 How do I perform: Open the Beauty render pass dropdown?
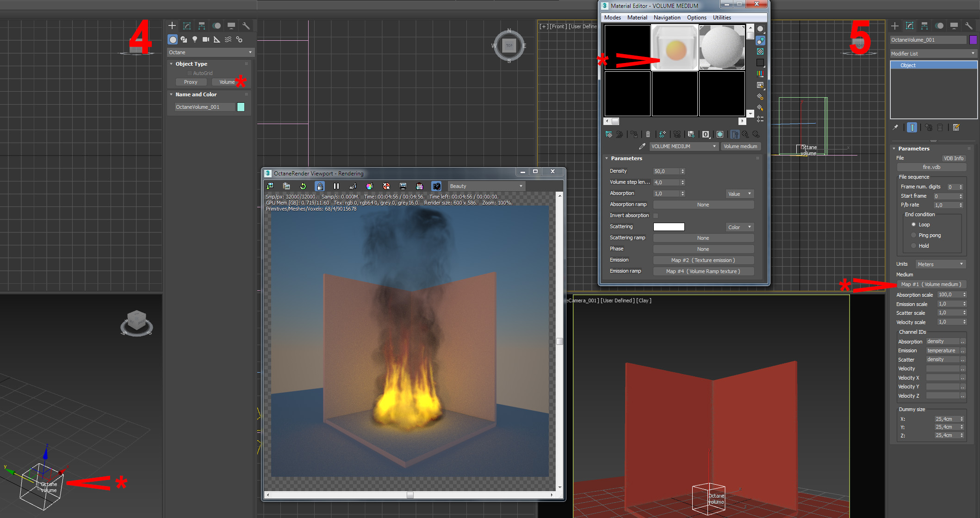(486, 186)
